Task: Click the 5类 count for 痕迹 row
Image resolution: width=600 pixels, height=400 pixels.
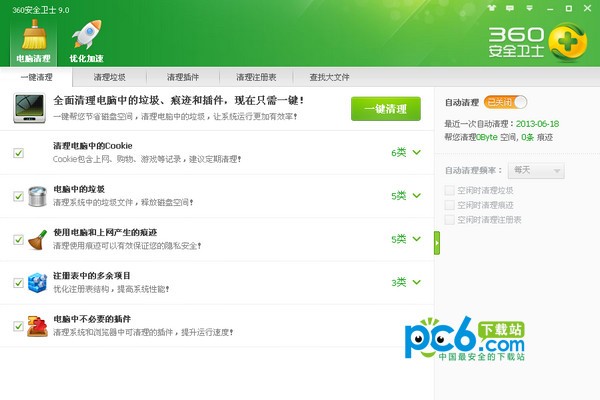Action: (x=398, y=239)
